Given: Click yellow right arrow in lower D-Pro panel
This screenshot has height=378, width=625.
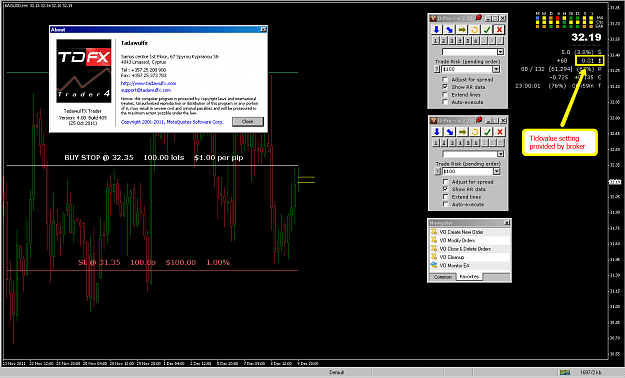Looking at the screenshot, I should click(x=462, y=132).
